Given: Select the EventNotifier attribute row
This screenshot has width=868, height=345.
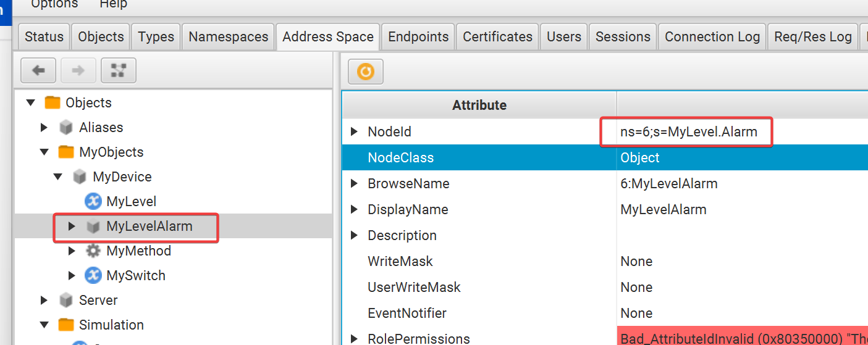Looking at the screenshot, I should [407, 313].
